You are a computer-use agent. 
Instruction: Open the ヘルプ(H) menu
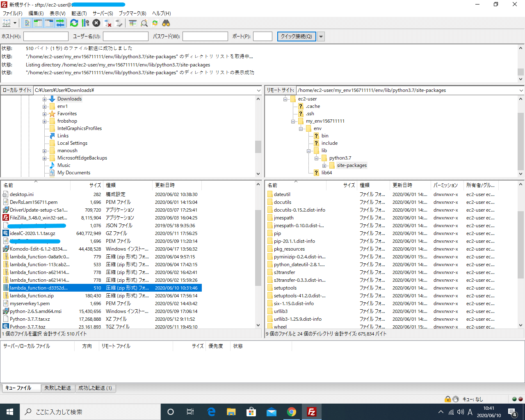coord(162,14)
